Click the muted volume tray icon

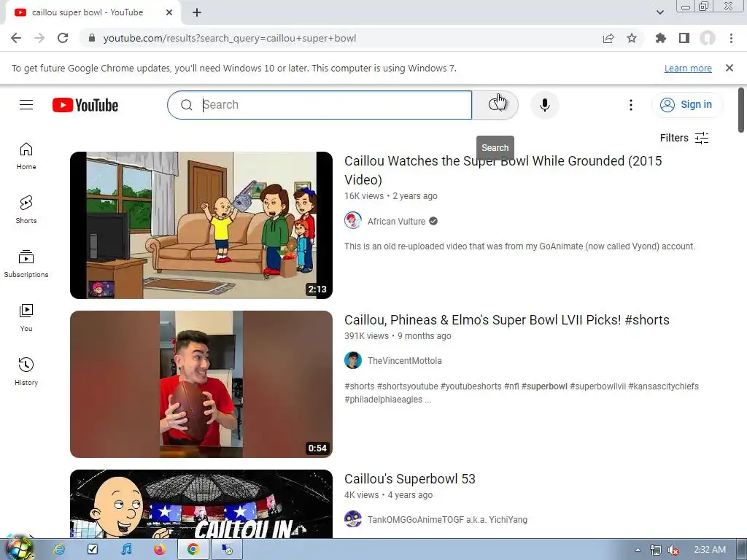pos(673,550)
